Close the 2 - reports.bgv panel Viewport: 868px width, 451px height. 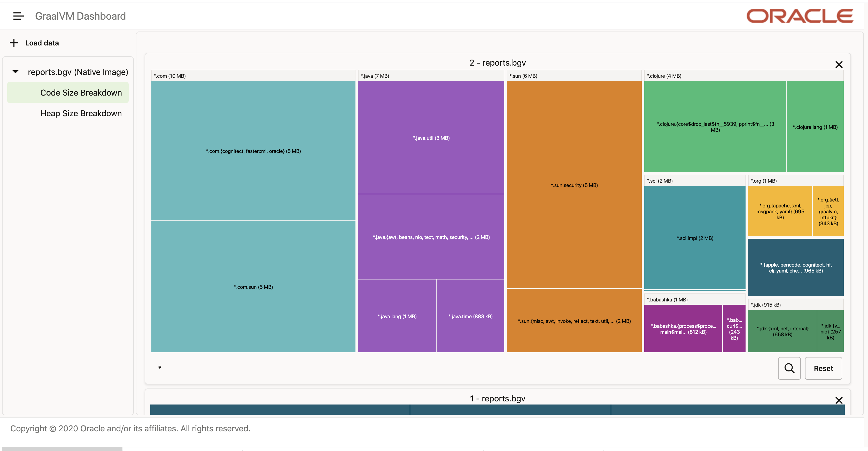pyautogui.click(x=839, y=64)
